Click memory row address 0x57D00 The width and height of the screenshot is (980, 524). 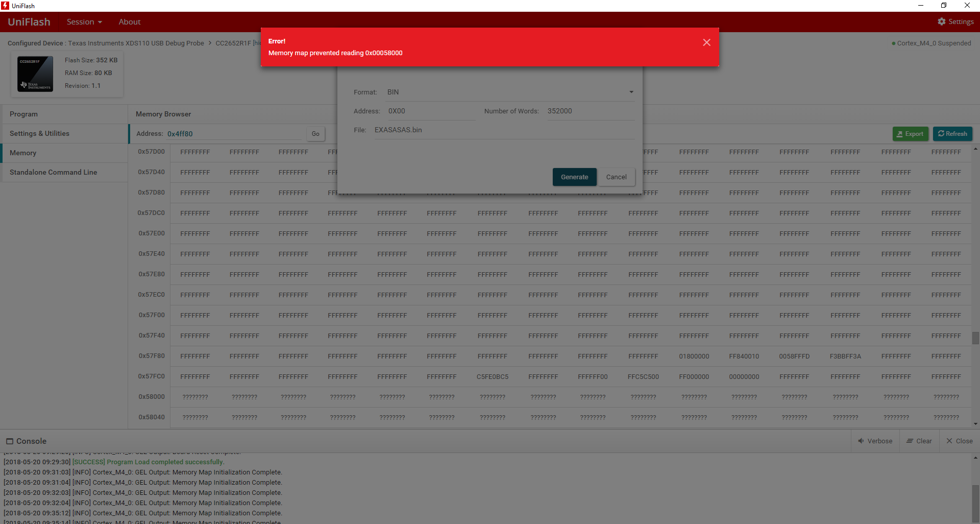tap(151, 152)
